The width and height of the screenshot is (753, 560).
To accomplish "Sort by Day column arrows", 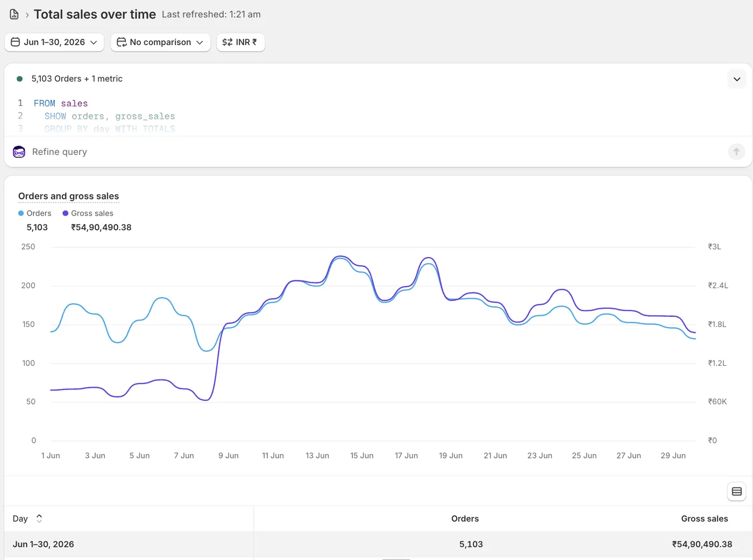I will pyautogui.click(x=39, y=519).
